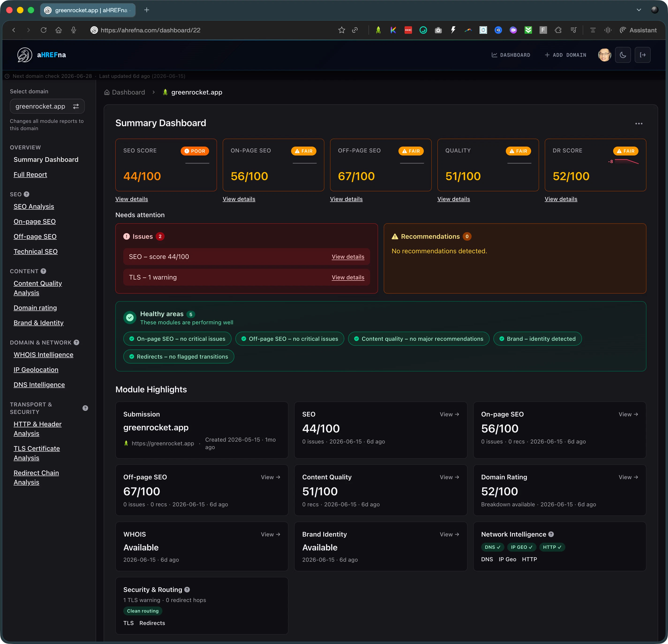Open WHOIS Intelligence sidebar link
Image resolution: width=668 pixels, height=644 pixels.
coord(43,355)
